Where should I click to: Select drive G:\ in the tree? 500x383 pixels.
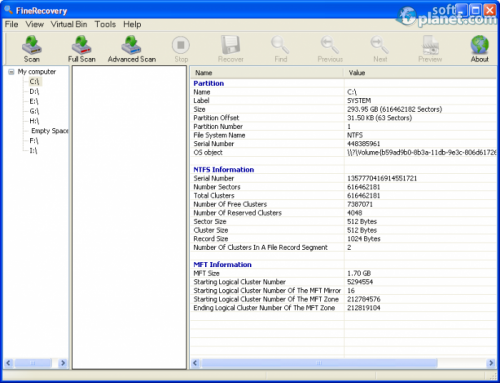click(34, 111)
